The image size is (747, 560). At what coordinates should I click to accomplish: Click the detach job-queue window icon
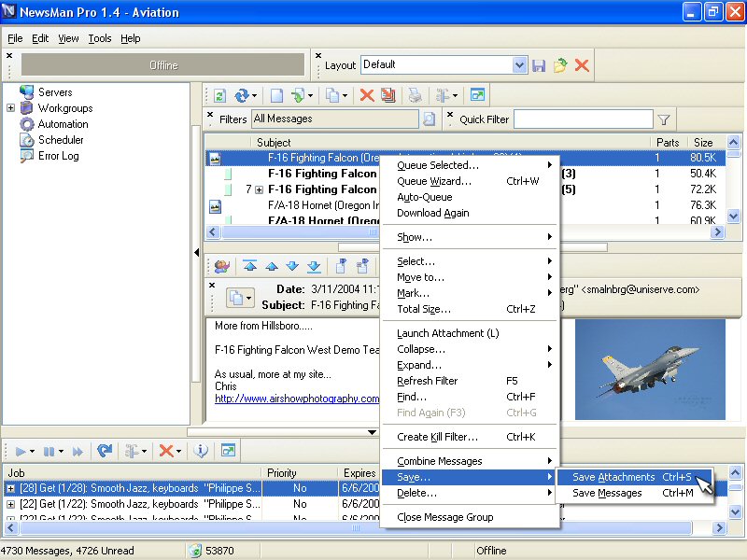[x=228, y=450]
